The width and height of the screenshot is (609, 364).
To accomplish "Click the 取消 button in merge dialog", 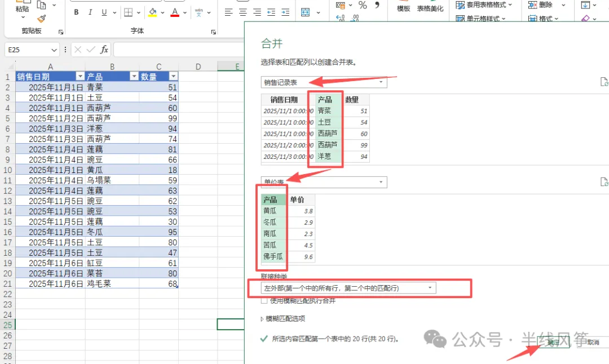I will pyautogui.click(x=593, y=342).
